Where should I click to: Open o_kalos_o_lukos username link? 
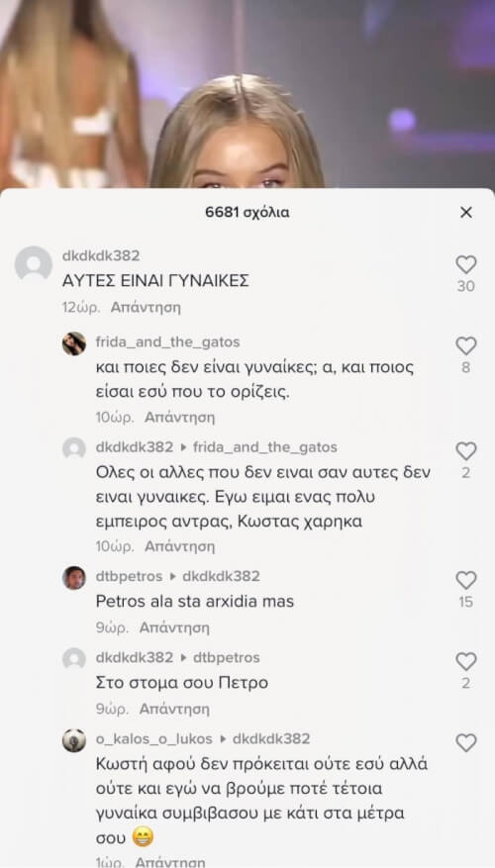(153, 739)
